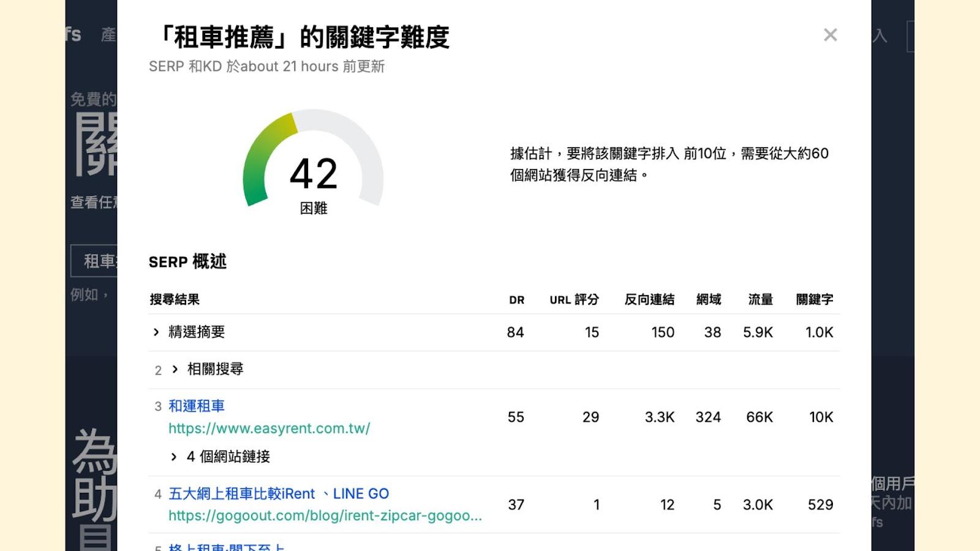The height and width of the screenshot is (551, 980).
Task: Click the SERP 和KD update time text
Action: click(267, 66)
